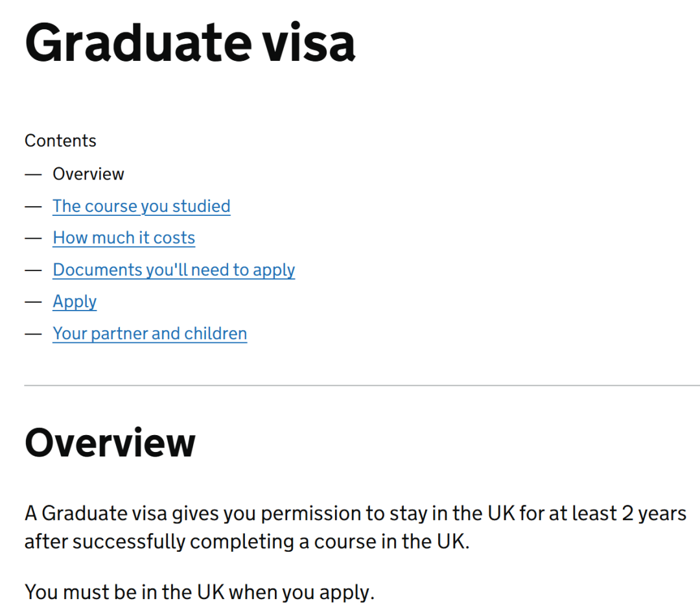Image resolution: width=700 pixels, height=616 pixels.
Task: Click the dash before 'Your partner and children'
Action: (33, 334)
